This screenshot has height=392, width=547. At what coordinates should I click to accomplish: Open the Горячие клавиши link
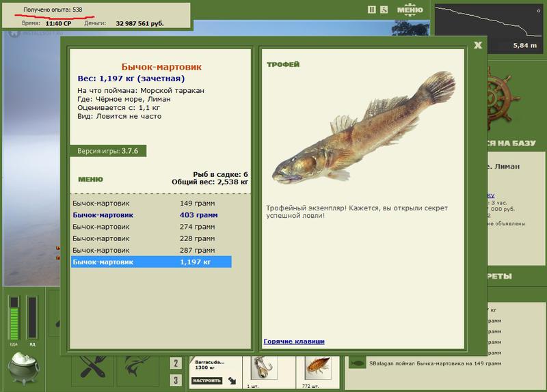coord(294,341)
